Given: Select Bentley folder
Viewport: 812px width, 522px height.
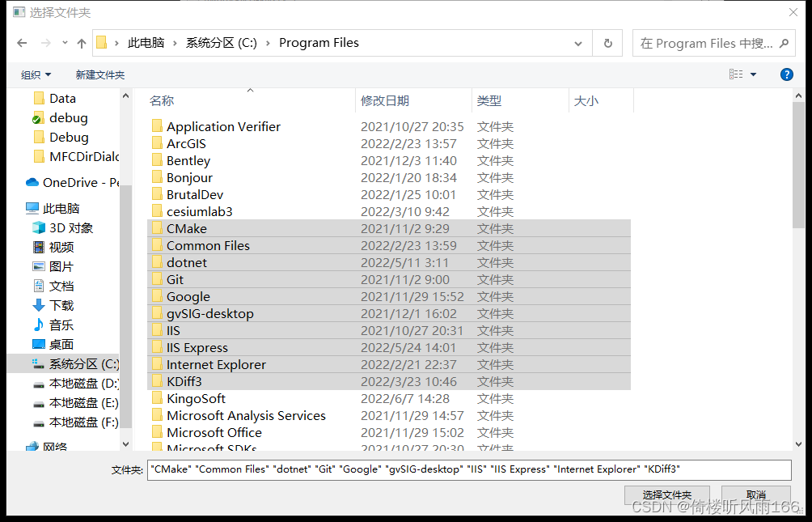Looking at the screenshot, I should click(x=188, y=161).
